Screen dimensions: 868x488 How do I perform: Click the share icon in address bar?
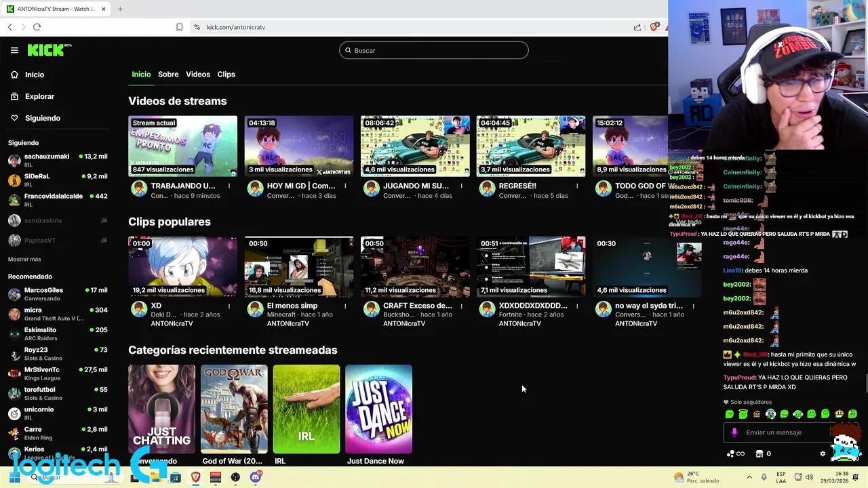point(637,27)
